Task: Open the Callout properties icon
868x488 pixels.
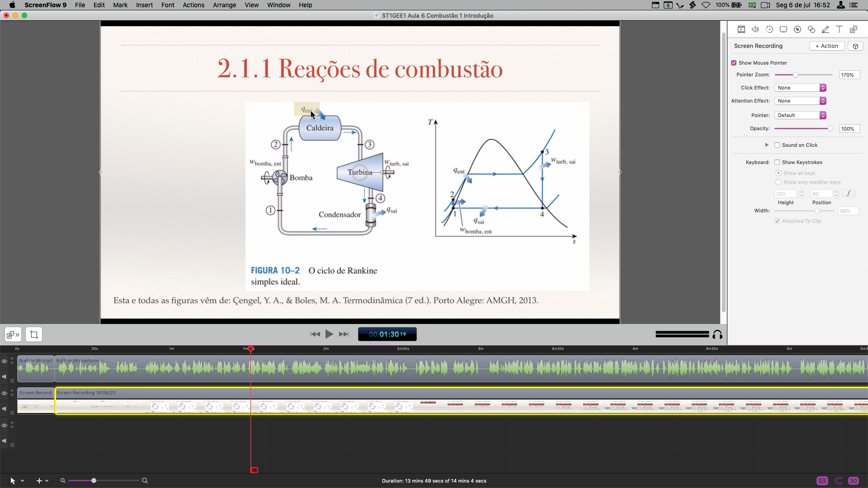Action: tap(797, 29)
